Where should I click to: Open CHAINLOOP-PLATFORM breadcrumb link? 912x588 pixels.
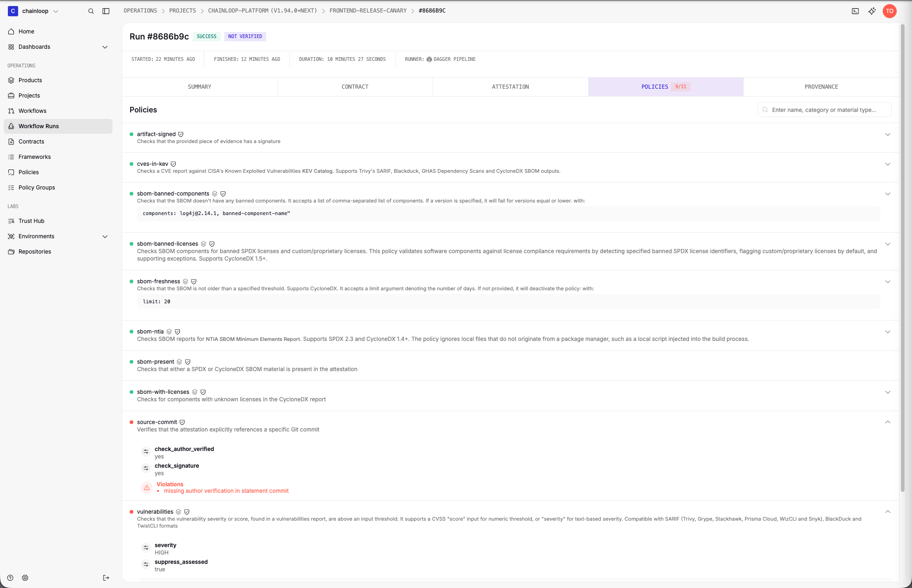tap(262, 11)
